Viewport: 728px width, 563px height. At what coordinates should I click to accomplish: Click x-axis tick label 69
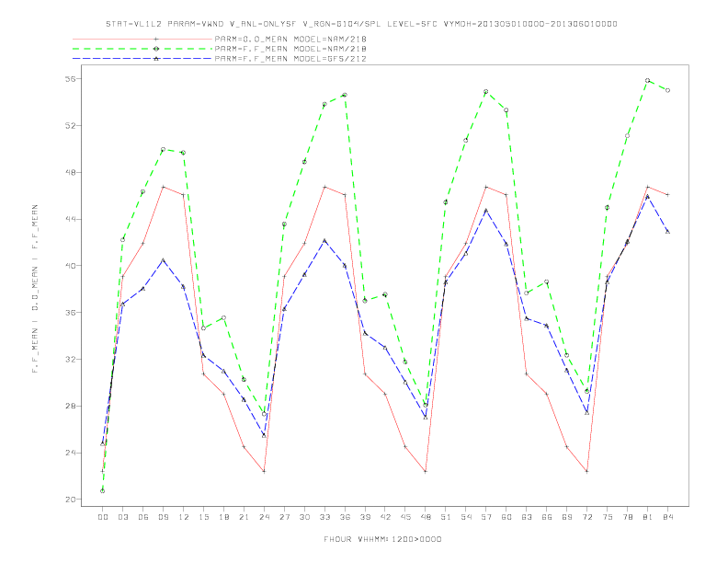(567, 517)
